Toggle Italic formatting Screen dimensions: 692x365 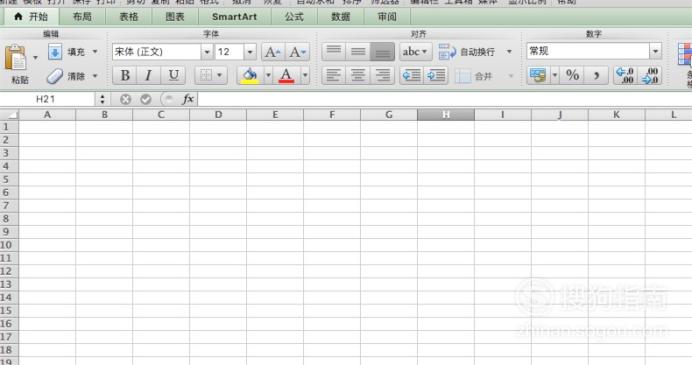click(149, 75)
